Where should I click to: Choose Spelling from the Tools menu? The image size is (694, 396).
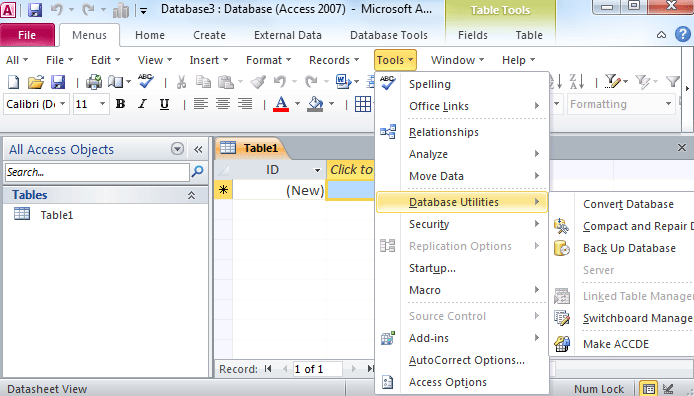(461, 84)
